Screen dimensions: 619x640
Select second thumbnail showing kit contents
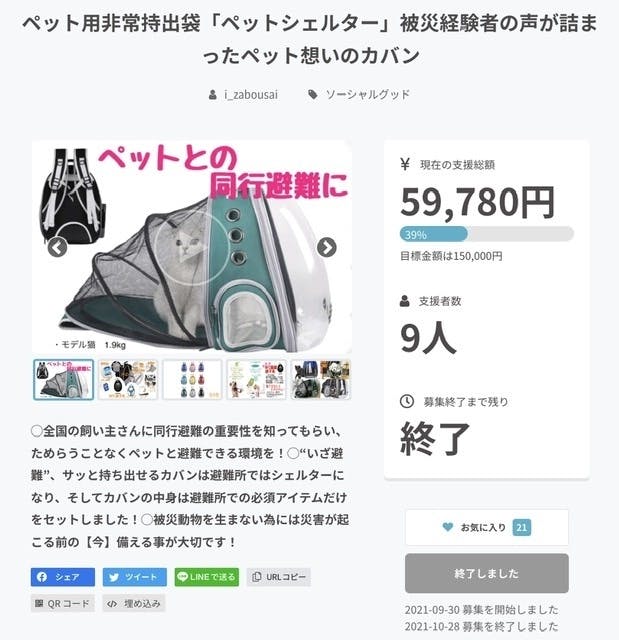[x=128, y=380]
